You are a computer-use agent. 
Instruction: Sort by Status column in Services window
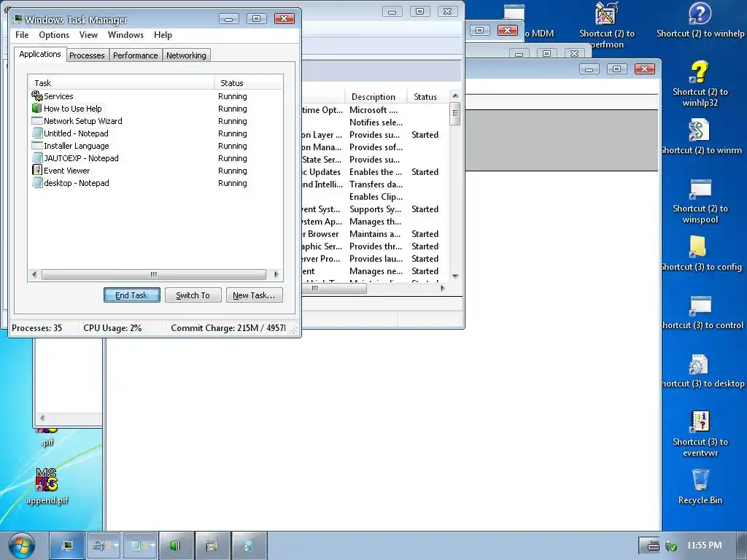point(427,97)
